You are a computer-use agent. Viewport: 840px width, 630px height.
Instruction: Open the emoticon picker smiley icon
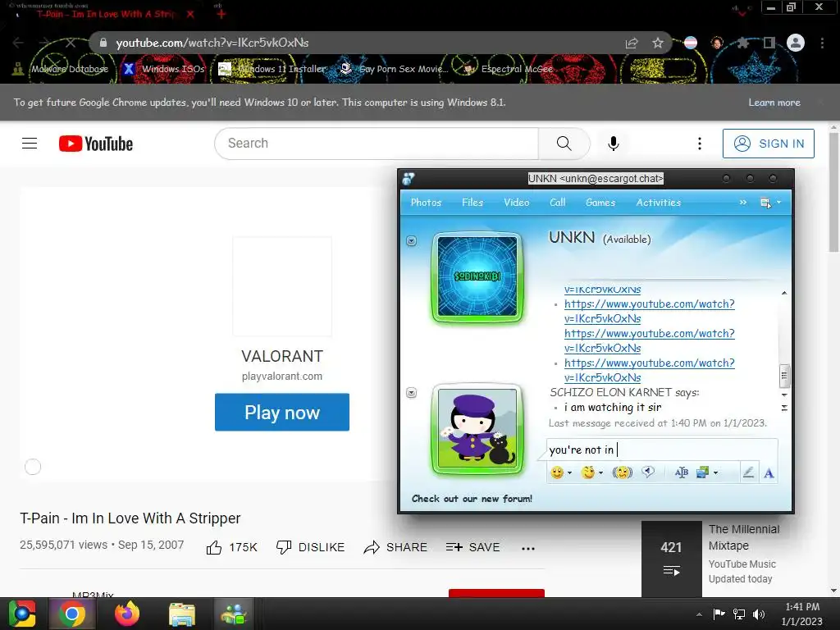(557, 473)
